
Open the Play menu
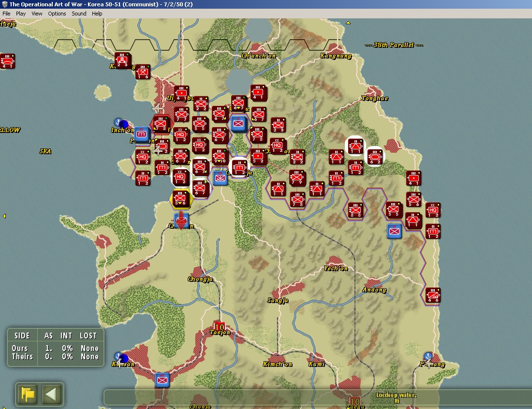click(21, 14)
